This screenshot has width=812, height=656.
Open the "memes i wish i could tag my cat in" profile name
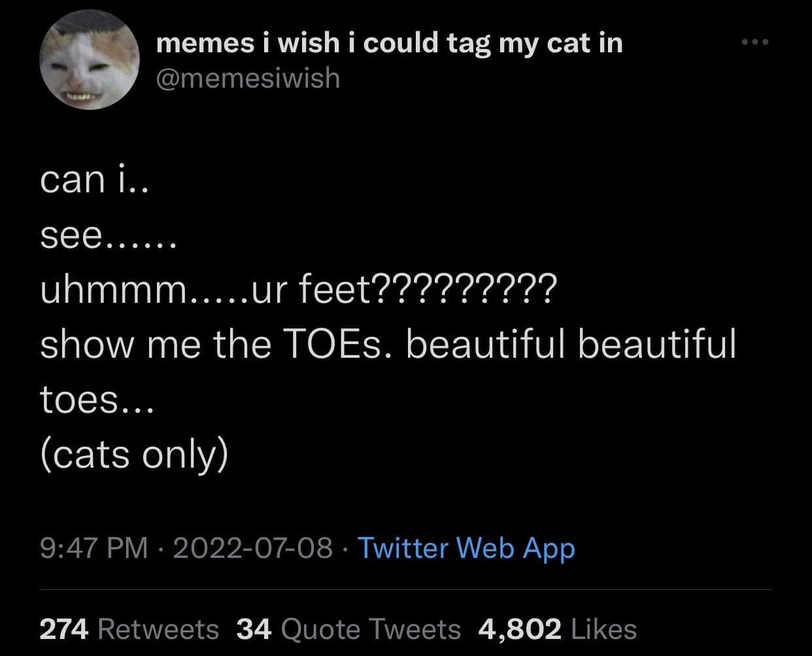(390, 43)
